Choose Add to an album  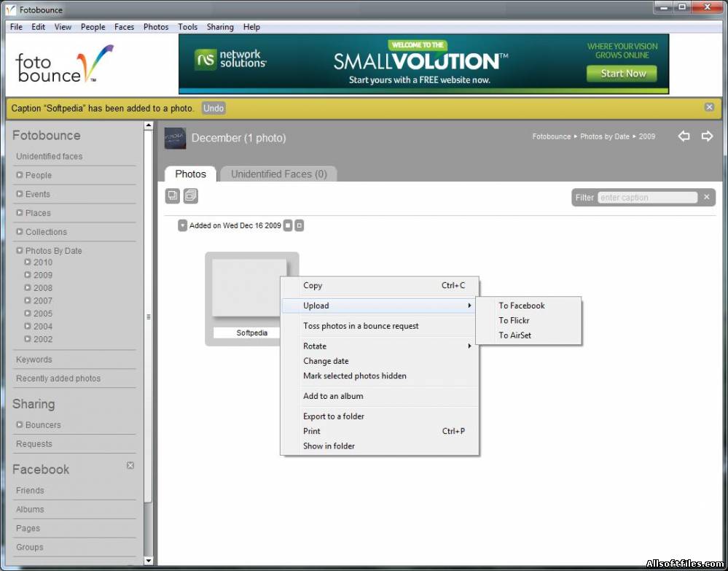coord(380,396)
